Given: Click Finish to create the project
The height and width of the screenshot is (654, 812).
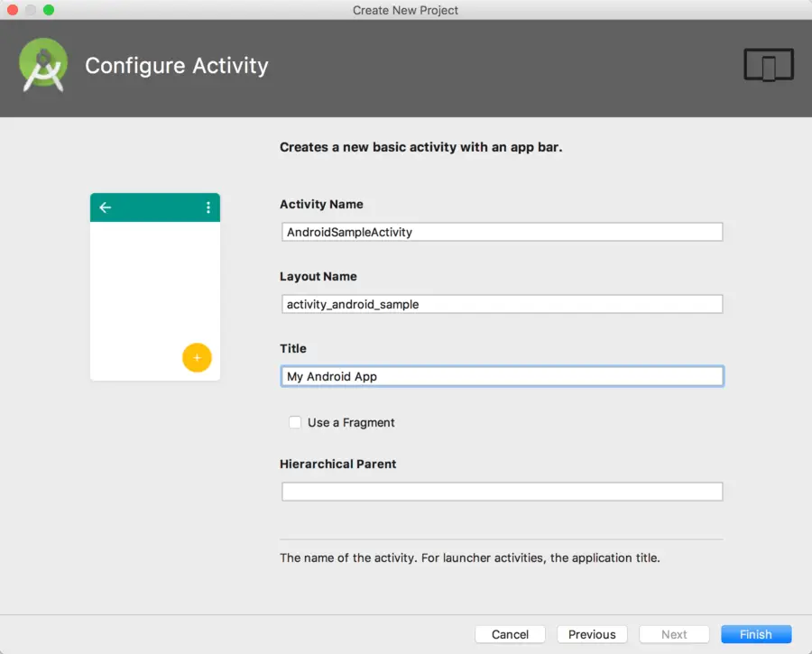Looking at the screenshot, I should [756, 634].
